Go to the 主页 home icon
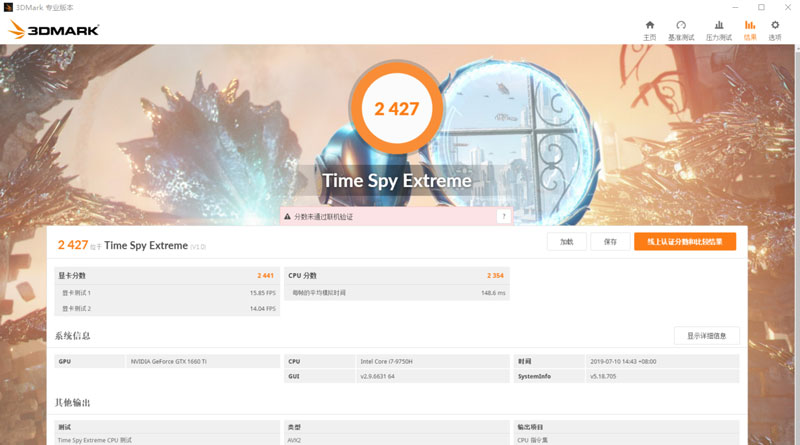Image resolution: width=800 pixels, height=445 pixels. tap(649, 30)
